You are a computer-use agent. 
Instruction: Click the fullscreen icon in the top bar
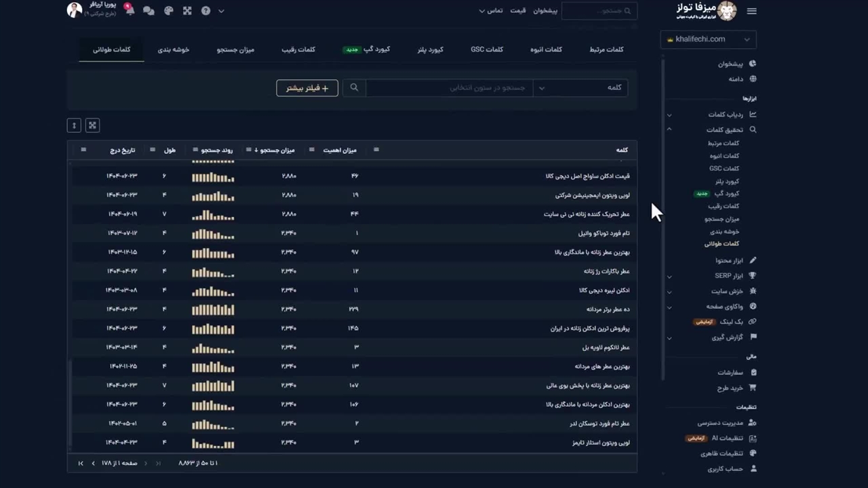pos(187,11)
